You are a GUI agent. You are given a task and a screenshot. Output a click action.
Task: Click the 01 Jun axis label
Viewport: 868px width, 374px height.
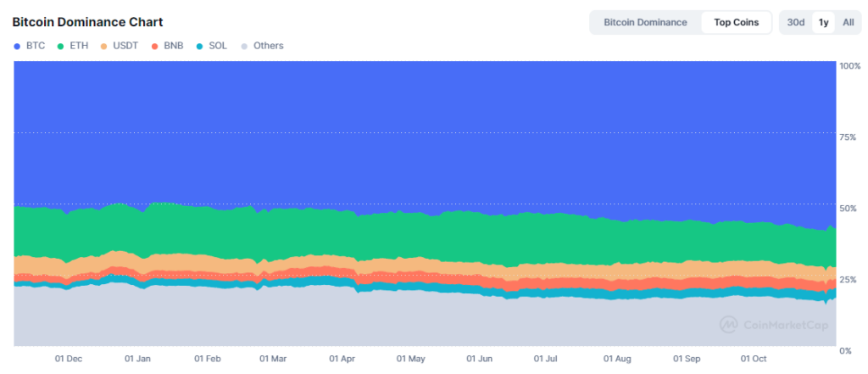pyautogui.click(x=480, y=359)
